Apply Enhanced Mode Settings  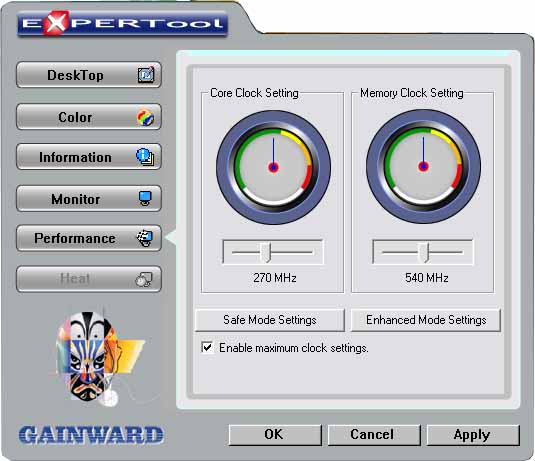(426, 320)
